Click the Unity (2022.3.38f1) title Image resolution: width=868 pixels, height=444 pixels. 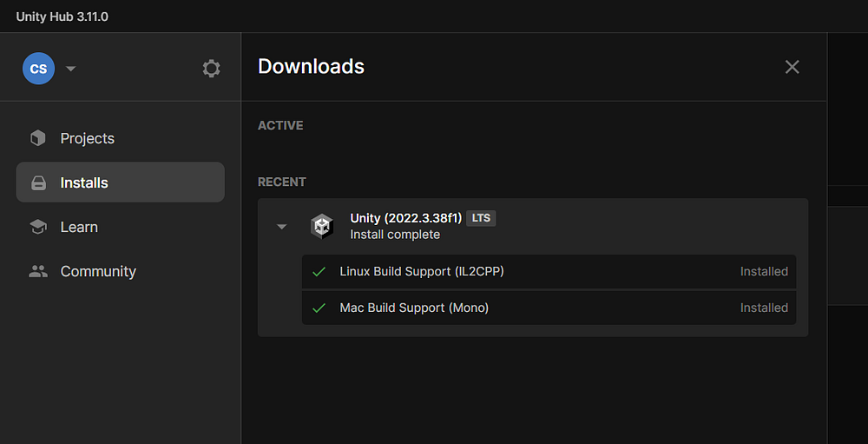point(405,218)
